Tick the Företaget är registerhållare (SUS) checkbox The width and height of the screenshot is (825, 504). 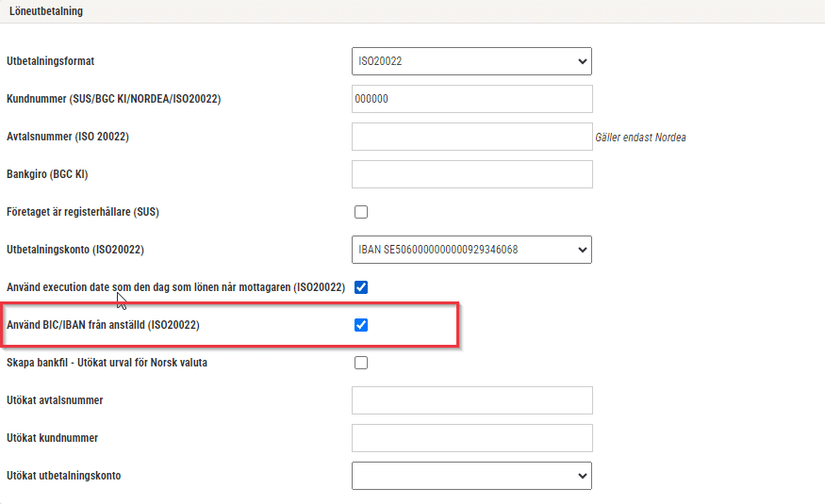pyautogui.click(x=361, y=212)
